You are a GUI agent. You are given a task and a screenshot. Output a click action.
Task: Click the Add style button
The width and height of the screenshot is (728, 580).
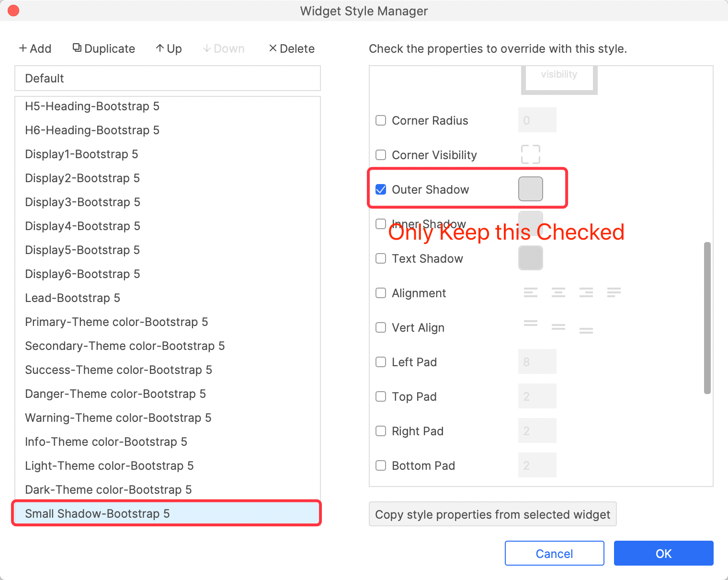click(x=35, y=49)
